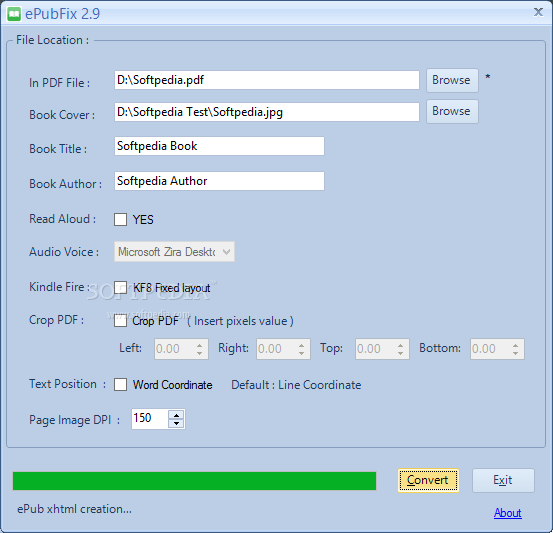553x533 pixels.
Task: Increase the Bottom crop value
Action: [x=516, y=345]
